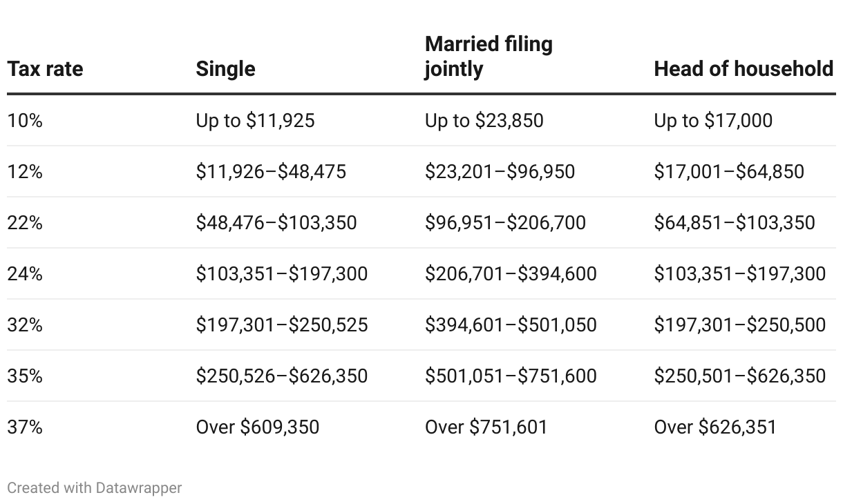Click the Single column header

pyautogui.click(x=225, y=69)
